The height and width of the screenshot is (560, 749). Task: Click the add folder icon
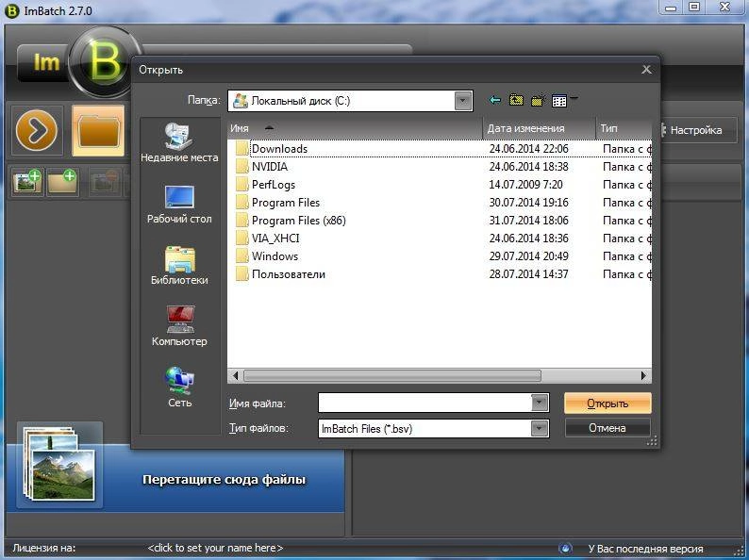pyautogui.click(x=62, y=182)
